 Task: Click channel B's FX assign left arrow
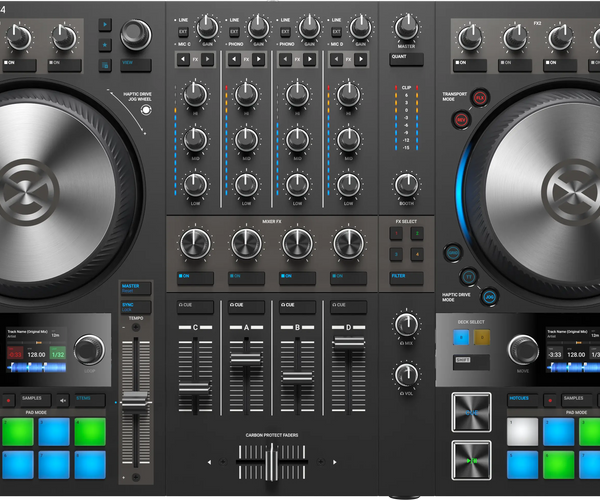click(285, 59)
